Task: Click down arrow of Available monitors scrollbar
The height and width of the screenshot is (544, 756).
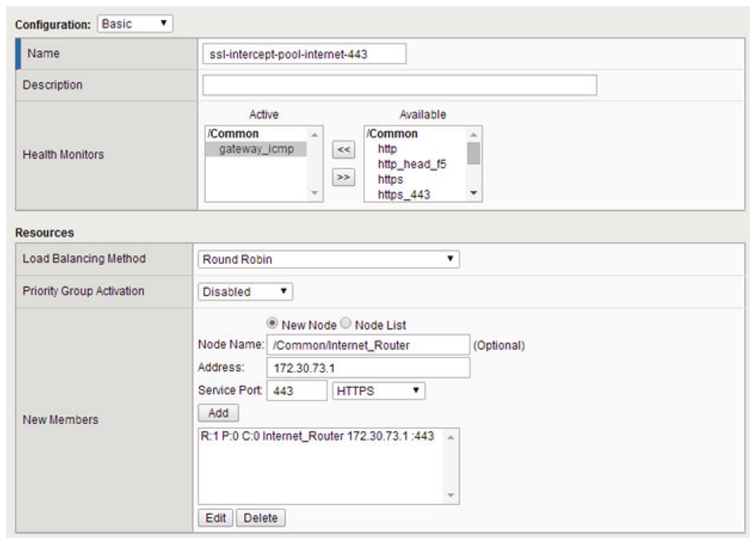Action: (474, 193)
